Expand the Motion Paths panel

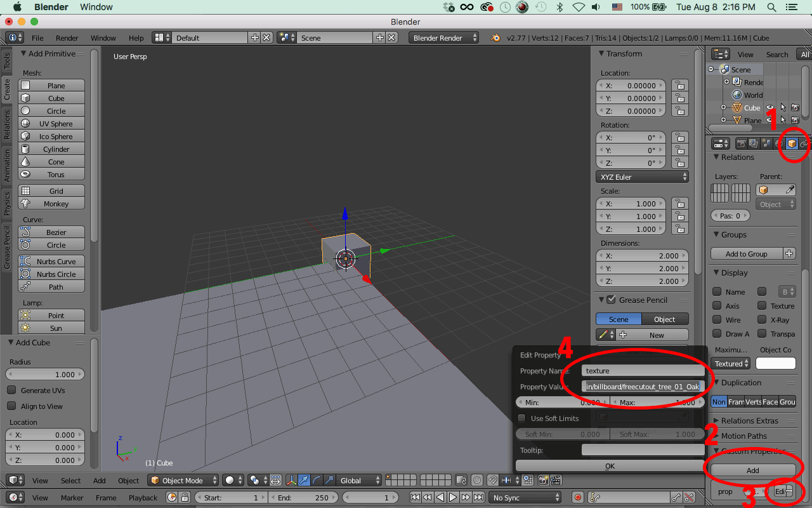point(716,436)
